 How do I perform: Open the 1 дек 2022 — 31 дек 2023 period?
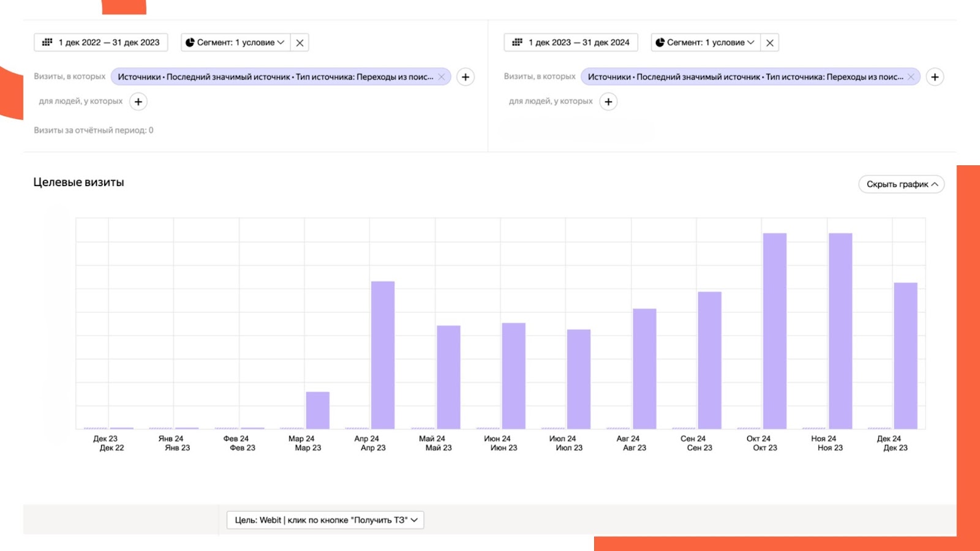click(108, 43)
